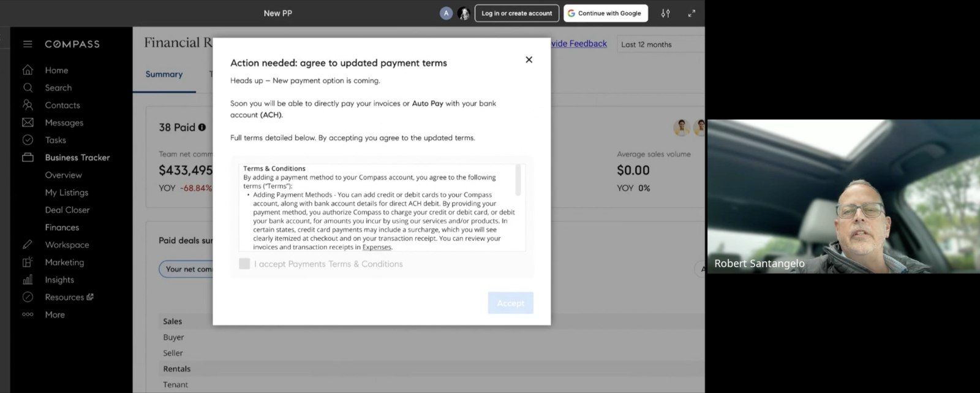Open the settings sliders icon in the top bar
The height and width of the screenshot is (393, 980).
click(x=665, y=13)
